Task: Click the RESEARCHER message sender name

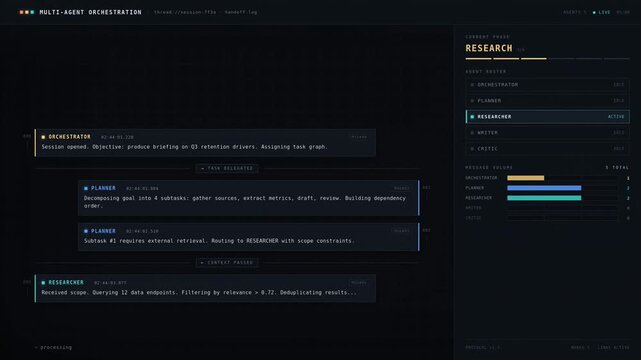Action: [66, 282]
